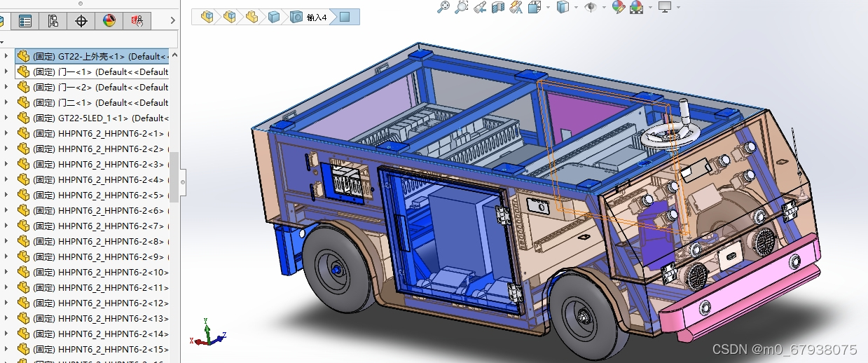Click component icon of HHPNT6-2<9> row
The image size is (868, 363).
pyautogui.click(x=23, y=256)
